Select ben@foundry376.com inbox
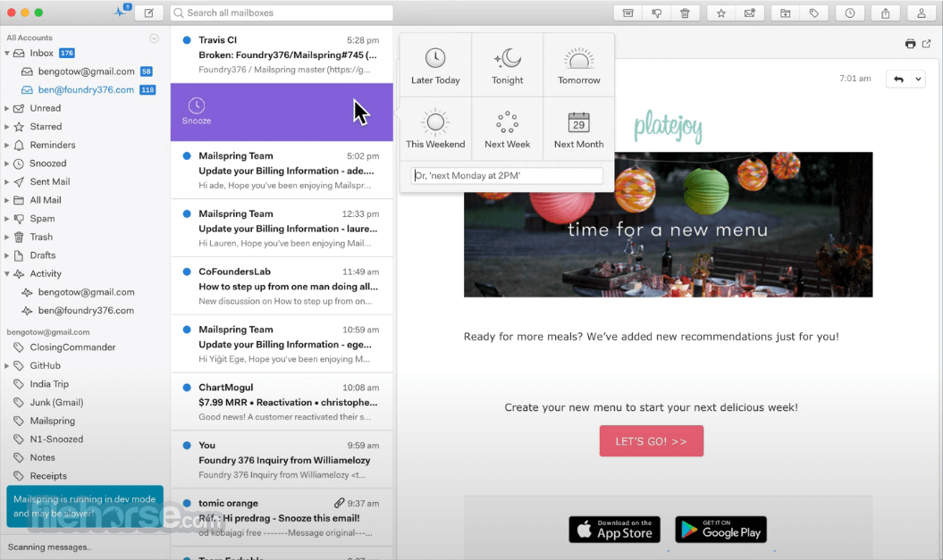The height and width of the screenshot is (560, 943). (x=84, y=89)
